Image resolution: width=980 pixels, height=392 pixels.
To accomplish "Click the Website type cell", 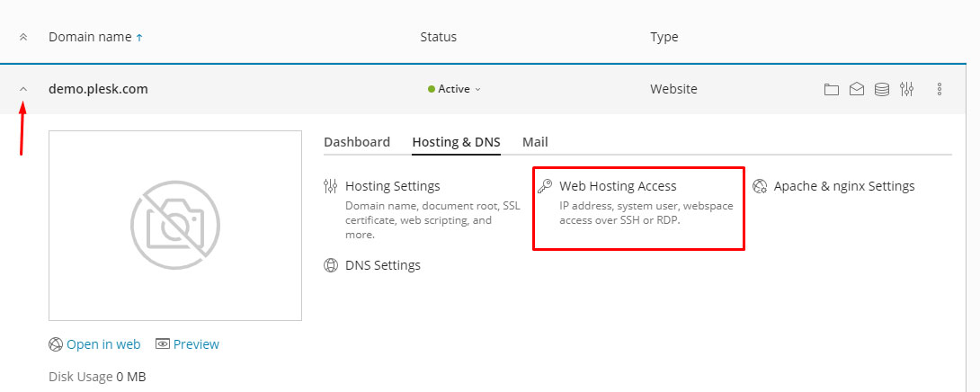I will [x=673, y=89].
